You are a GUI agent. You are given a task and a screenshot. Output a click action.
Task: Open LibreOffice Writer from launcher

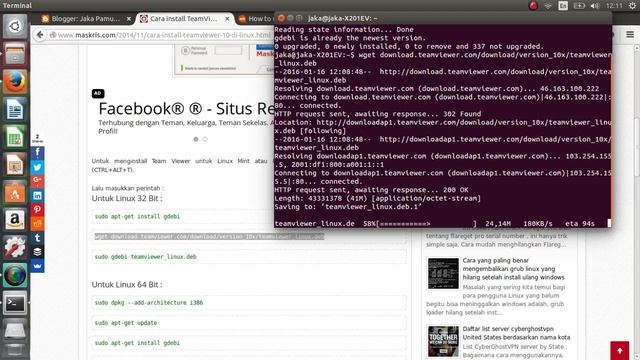15,109
